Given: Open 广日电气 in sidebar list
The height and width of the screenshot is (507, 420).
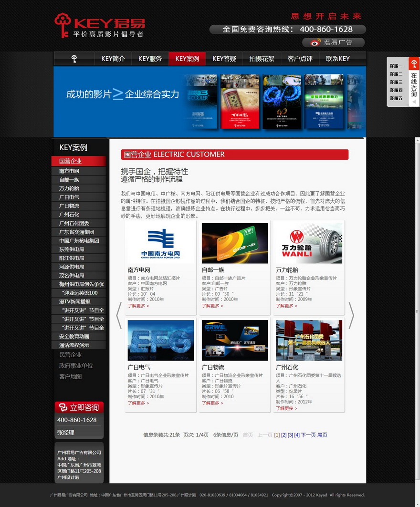Looking at the screenshot, I should click(x=79, y=197).
